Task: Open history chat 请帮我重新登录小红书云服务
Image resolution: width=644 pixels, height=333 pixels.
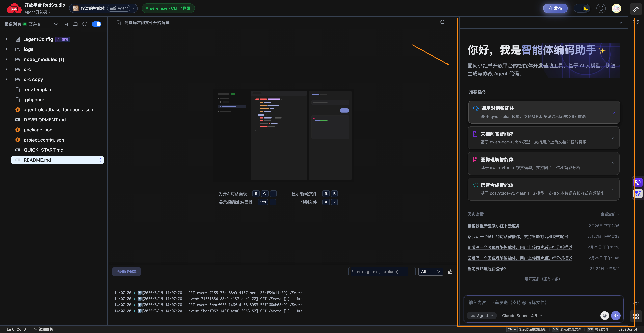Action: [x=494, y=226]
